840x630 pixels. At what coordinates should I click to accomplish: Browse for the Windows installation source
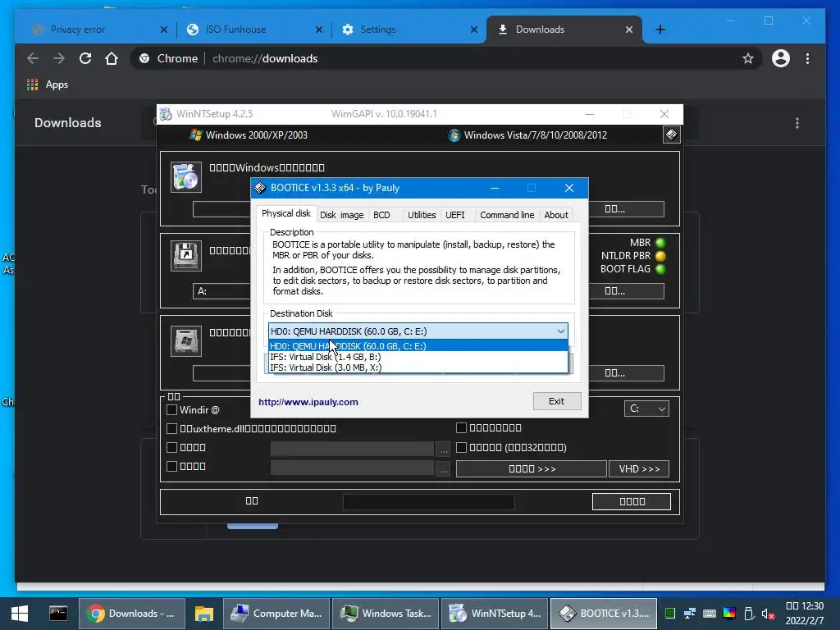click(626, 209)
